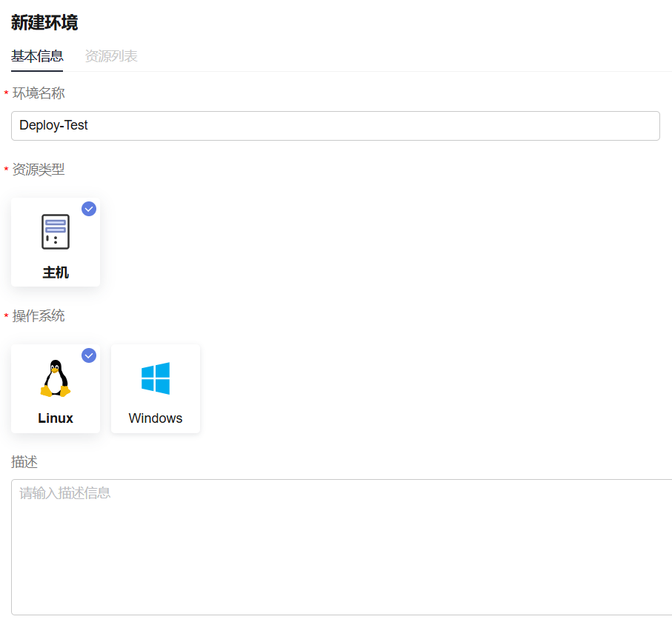This screenshot has width=672, height=622.
Task: Choose the Windows operating system card
Action: point(156,389)
